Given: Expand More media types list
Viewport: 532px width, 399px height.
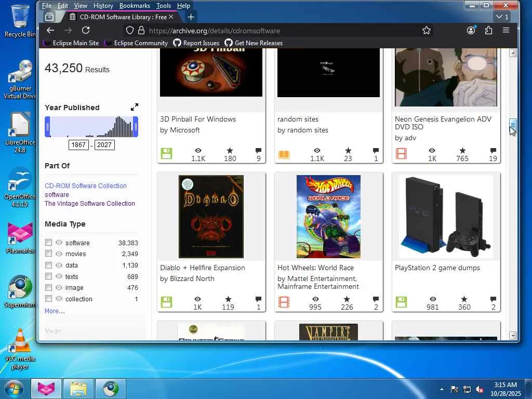Looking at the screenshot, I should [55, 311].
